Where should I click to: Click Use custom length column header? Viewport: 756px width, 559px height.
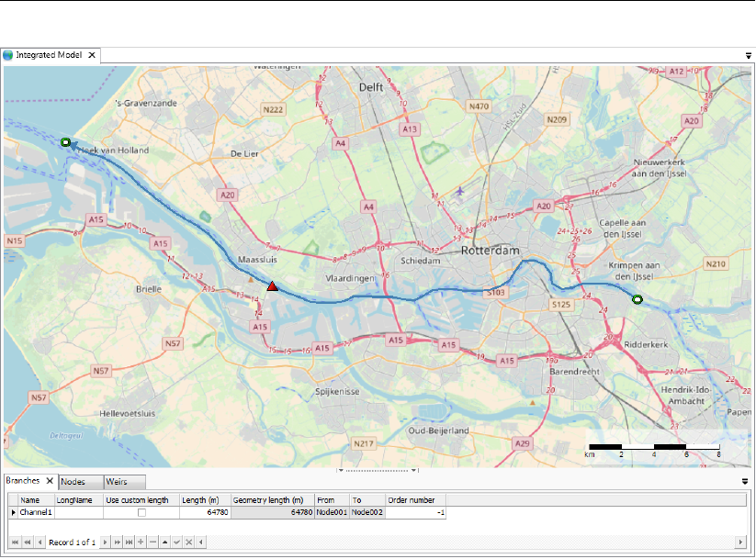point(141,500)
